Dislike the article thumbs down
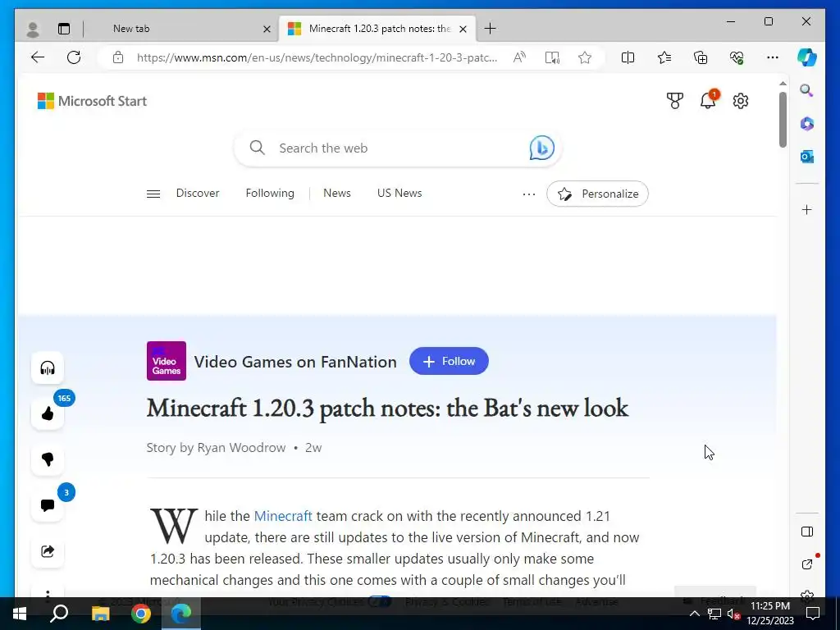The image size is (840, 630). point(48,459)
